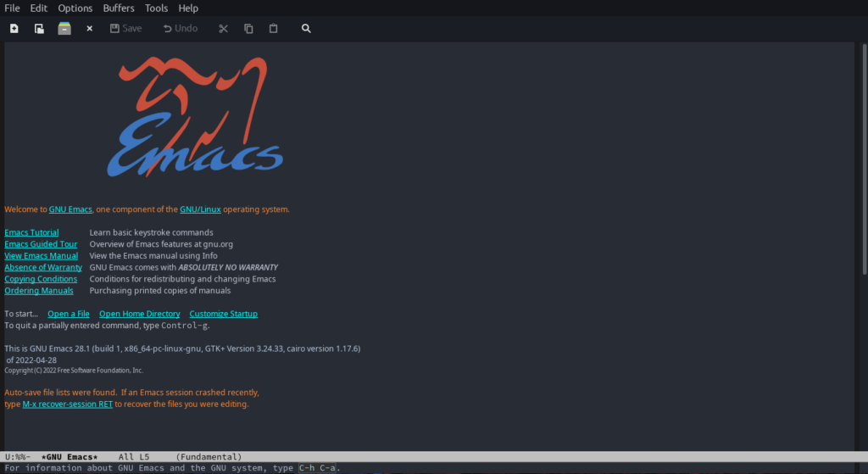Click the (Fundamental) mode indicator
Viewport: 868px width, 474px height.
tap(209, 457)
